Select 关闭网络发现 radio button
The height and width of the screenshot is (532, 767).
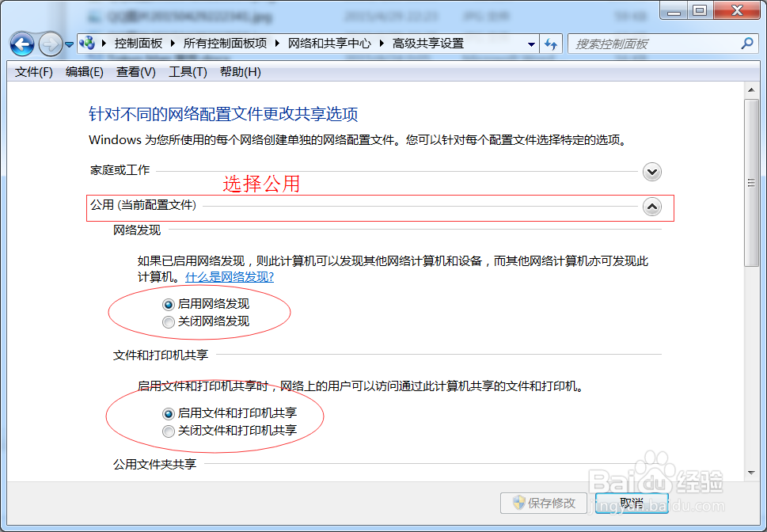pyautogui.click(x=169, y=322)
